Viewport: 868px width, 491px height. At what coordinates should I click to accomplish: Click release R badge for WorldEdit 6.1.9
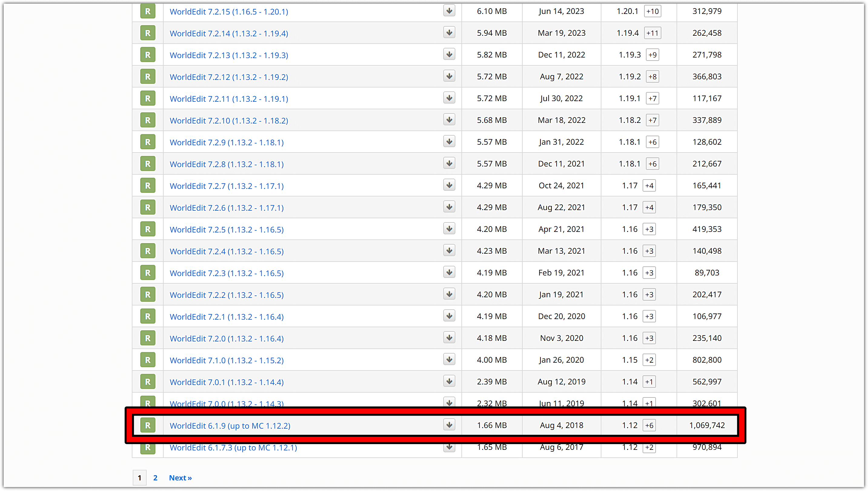(148, 425)
